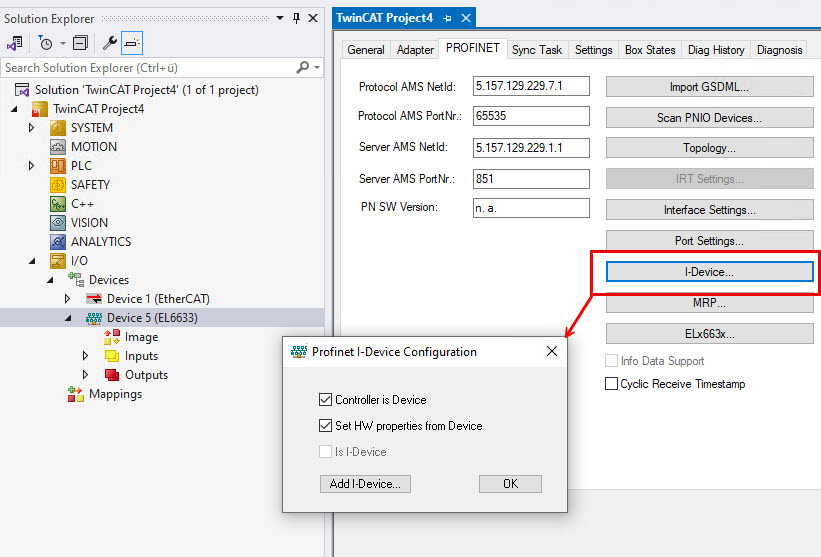Expand the Inputs tree node
The image size is (821, 557).
86,356
